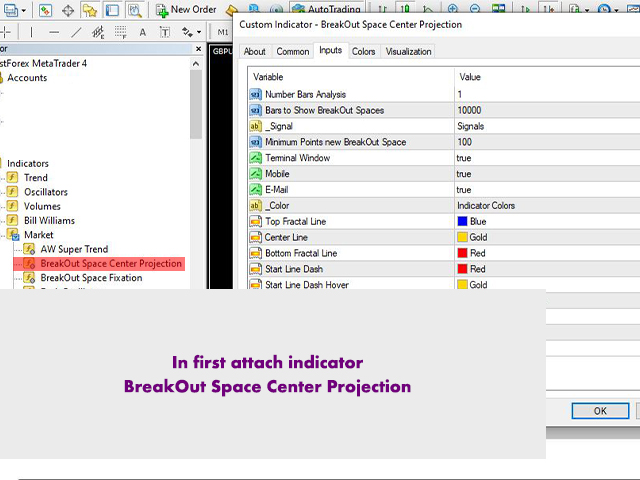Open the Strategy Tester magnifier icon
640x480 pixels.
pos(134,10)
